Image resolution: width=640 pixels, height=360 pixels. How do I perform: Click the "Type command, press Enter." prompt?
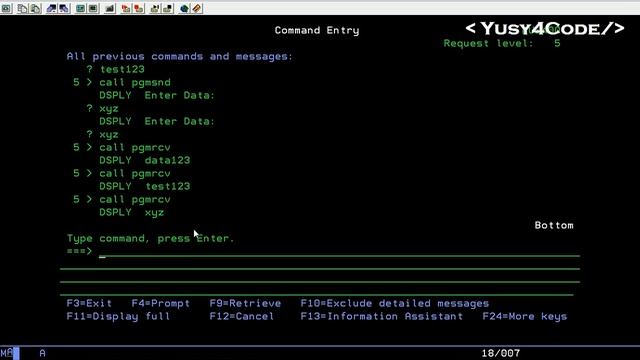pos(151,238)
